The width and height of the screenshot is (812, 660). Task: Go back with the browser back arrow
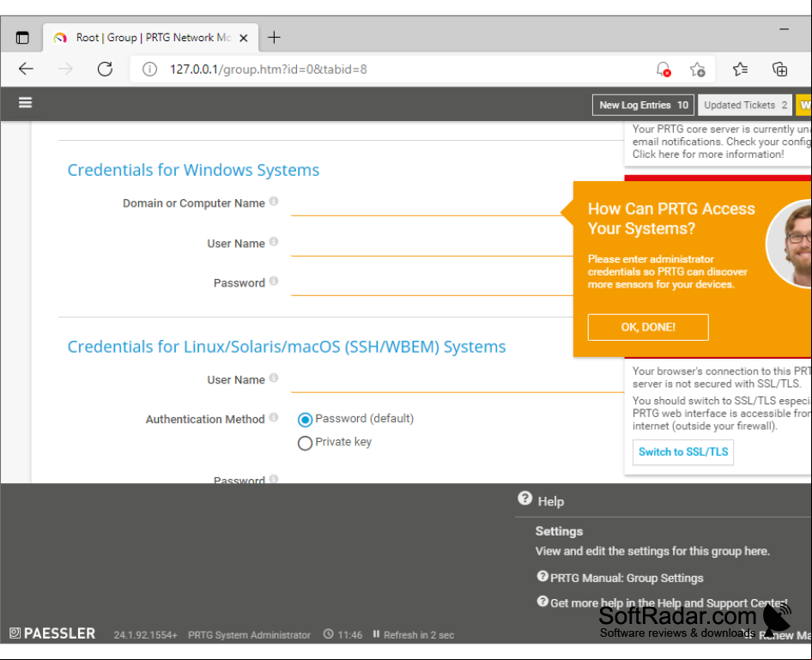(x=26, y=69)
